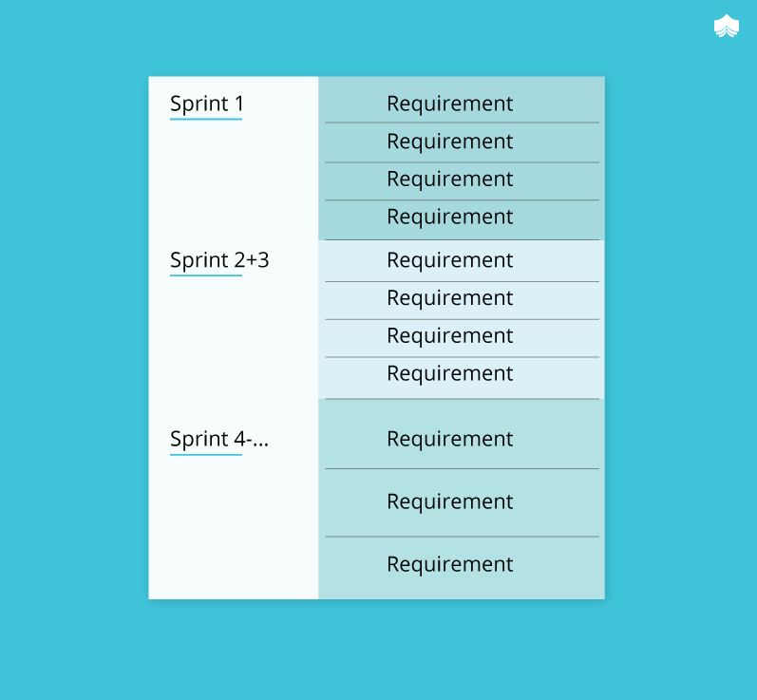
Task: Click last Requirement in Sprint 4-...
Action: point(450,564)
